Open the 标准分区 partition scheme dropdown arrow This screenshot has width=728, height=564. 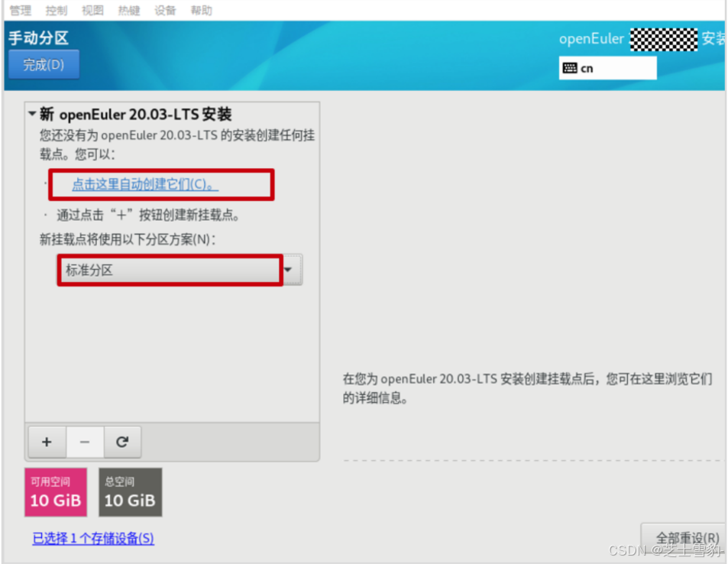pos(288,270)
